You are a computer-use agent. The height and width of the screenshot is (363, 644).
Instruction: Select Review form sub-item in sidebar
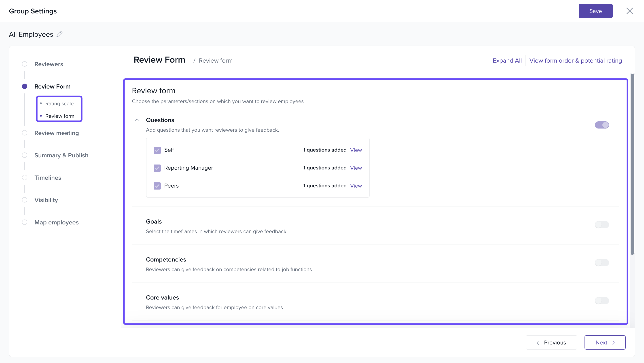[60, 116]
